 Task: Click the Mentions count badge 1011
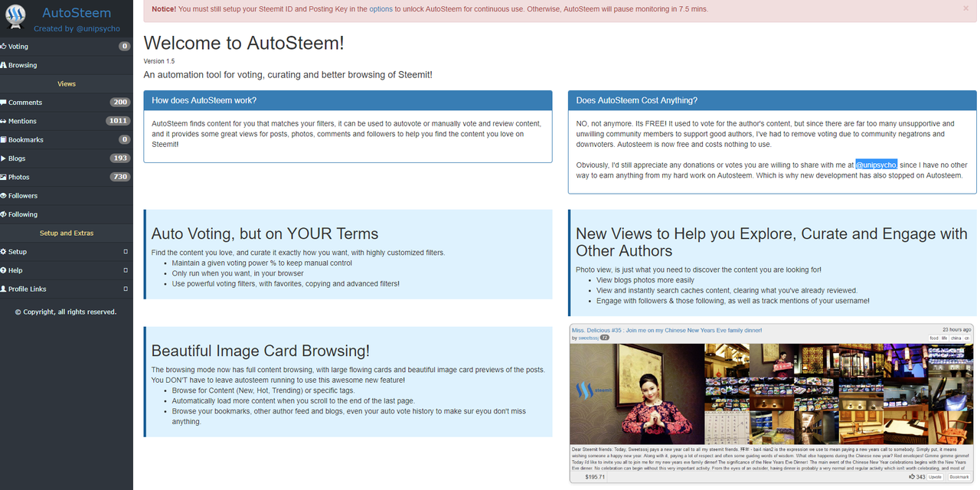click(x=118, y=121)
